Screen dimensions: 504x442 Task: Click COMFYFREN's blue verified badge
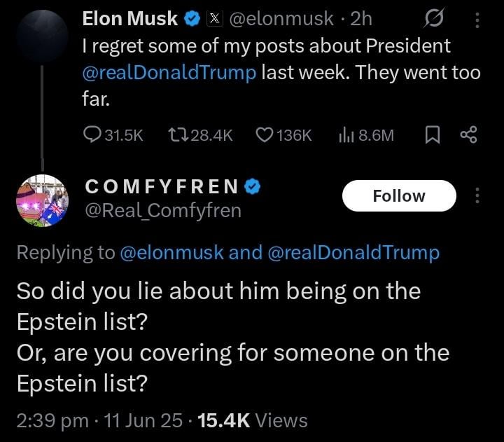tap(253, 186)
